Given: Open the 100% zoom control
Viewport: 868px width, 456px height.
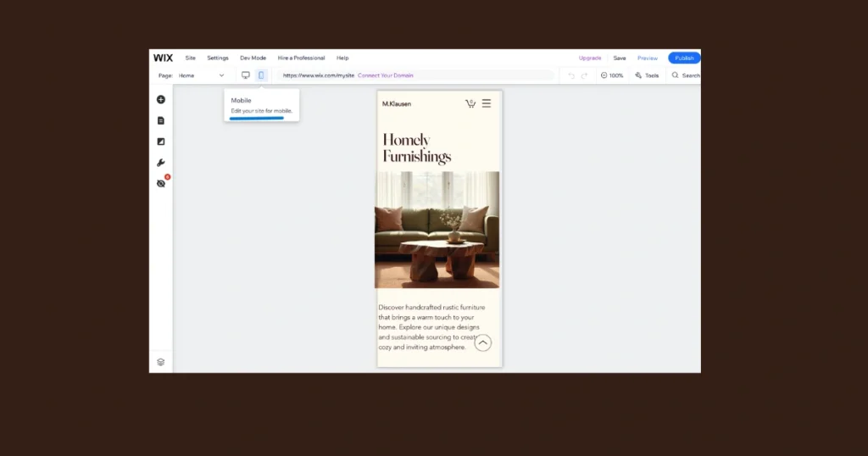Looking at the screenshot, I should pyautogui.click(x=612, y=75).
